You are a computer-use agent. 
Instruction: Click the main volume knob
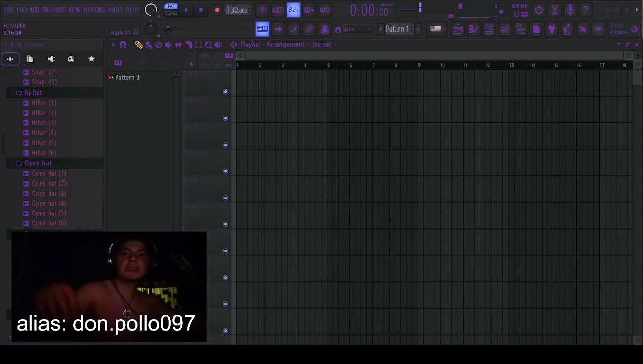[151, 10]
